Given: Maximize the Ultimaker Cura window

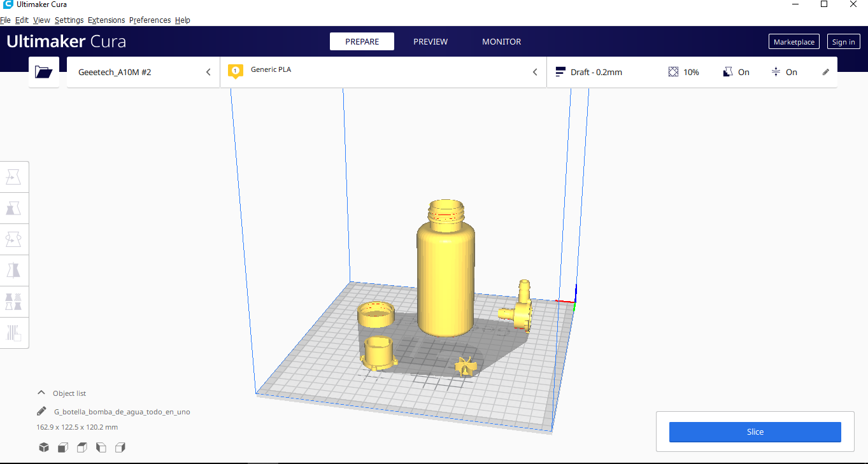Looking at the screenshot, I should [824, 4].
